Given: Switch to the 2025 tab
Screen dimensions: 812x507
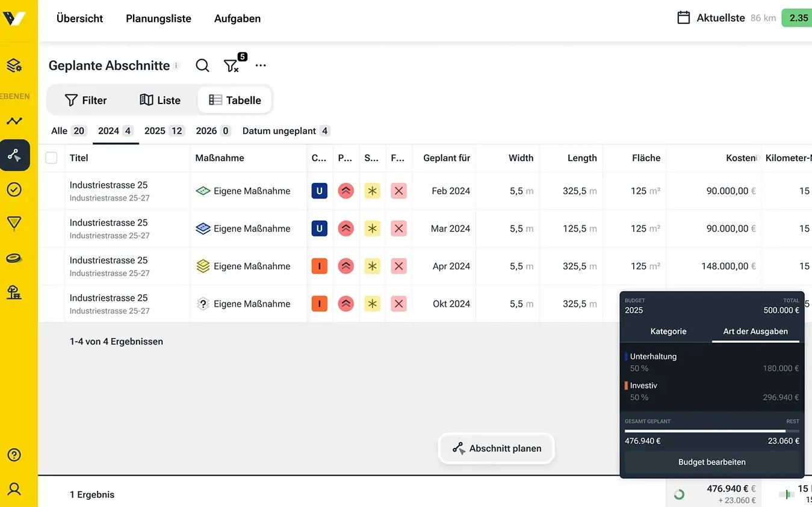Looking at the screenshot, I should tap(164, 131).
